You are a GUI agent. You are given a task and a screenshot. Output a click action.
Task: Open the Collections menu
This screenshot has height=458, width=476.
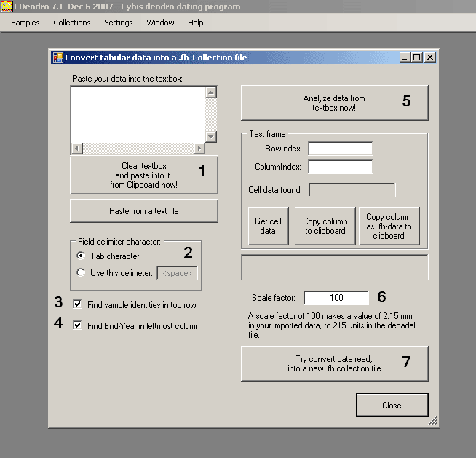pos(72,23)
